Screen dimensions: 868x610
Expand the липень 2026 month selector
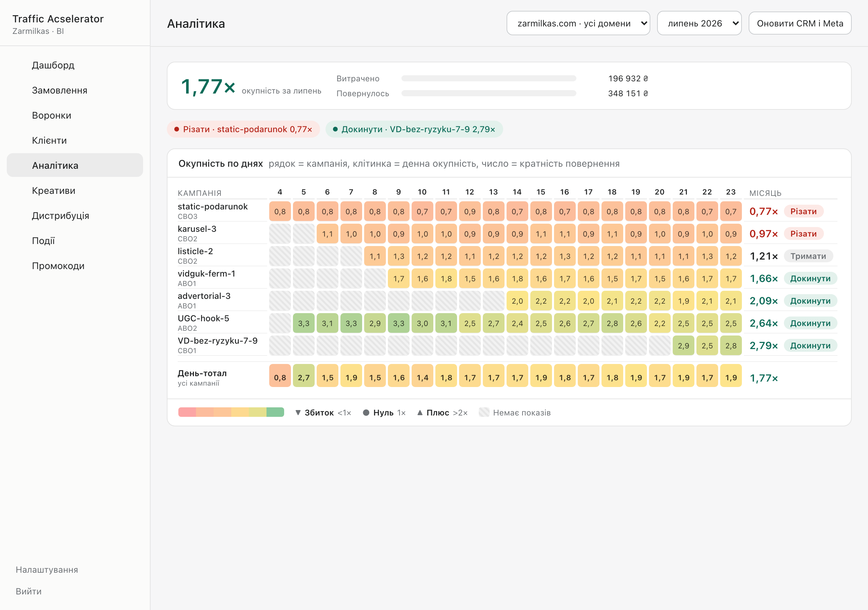699,23
